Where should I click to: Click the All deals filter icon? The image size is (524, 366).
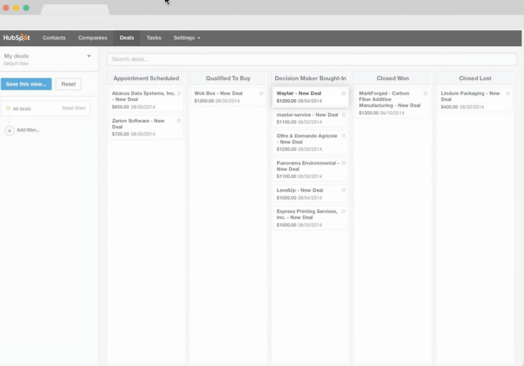click(8, 108)
